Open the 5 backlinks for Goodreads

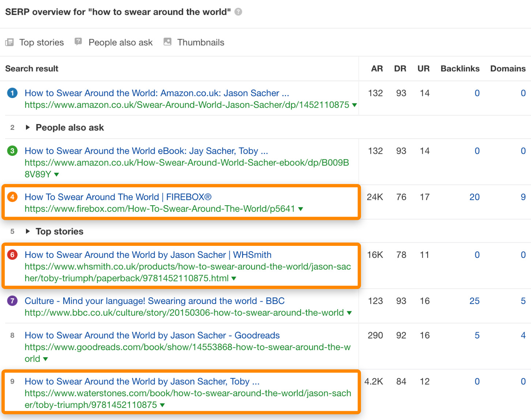pos(477,335)
